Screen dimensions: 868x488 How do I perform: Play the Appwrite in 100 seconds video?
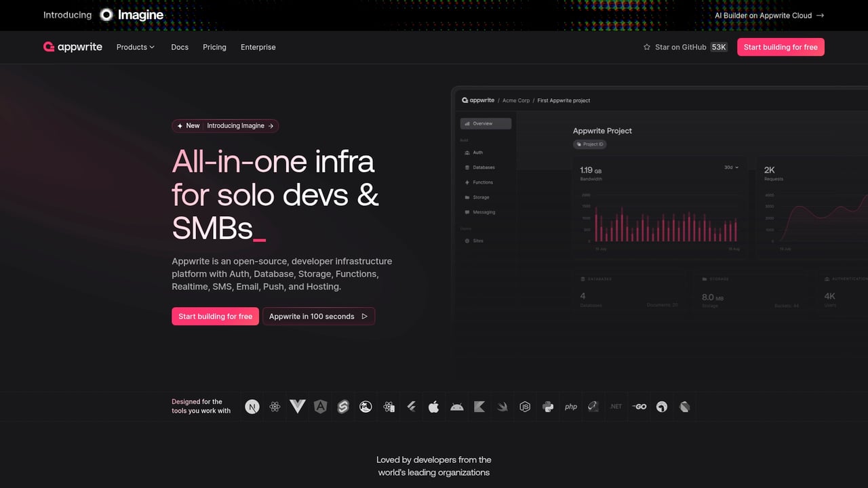319,316
